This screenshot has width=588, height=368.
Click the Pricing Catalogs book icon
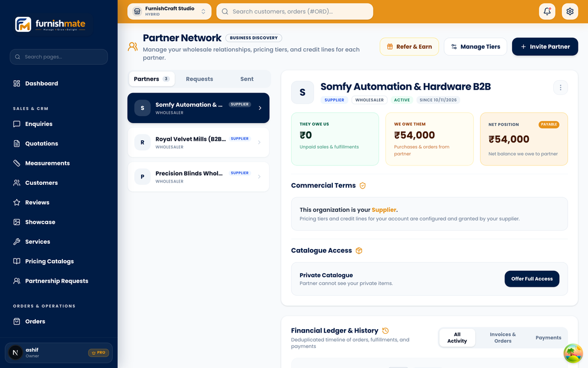click(16, 261)
